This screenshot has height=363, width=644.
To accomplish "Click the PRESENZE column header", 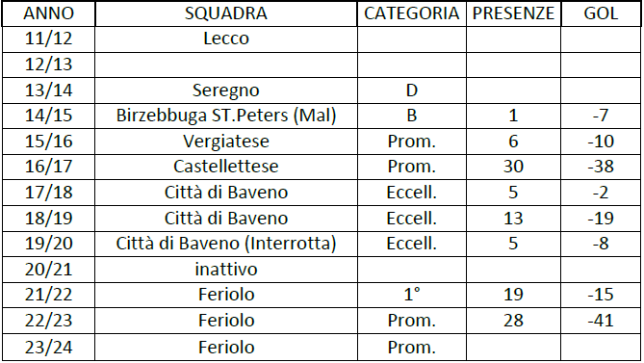I will pyautogui.click(x=513, y=13).
